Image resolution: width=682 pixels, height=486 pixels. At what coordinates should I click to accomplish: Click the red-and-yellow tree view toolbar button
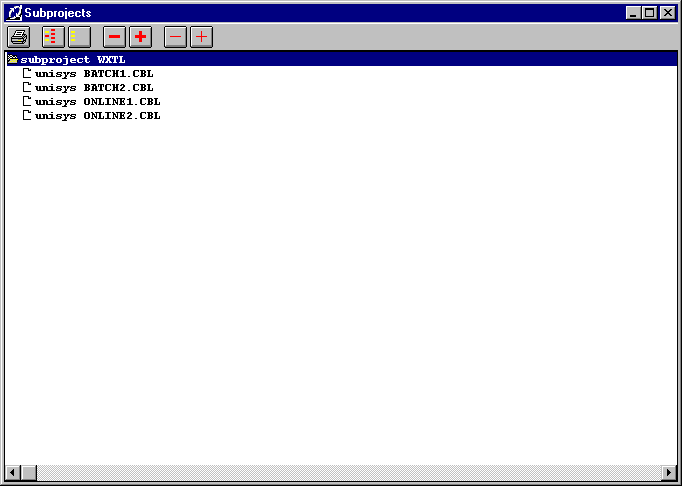(x=53, y=37)
